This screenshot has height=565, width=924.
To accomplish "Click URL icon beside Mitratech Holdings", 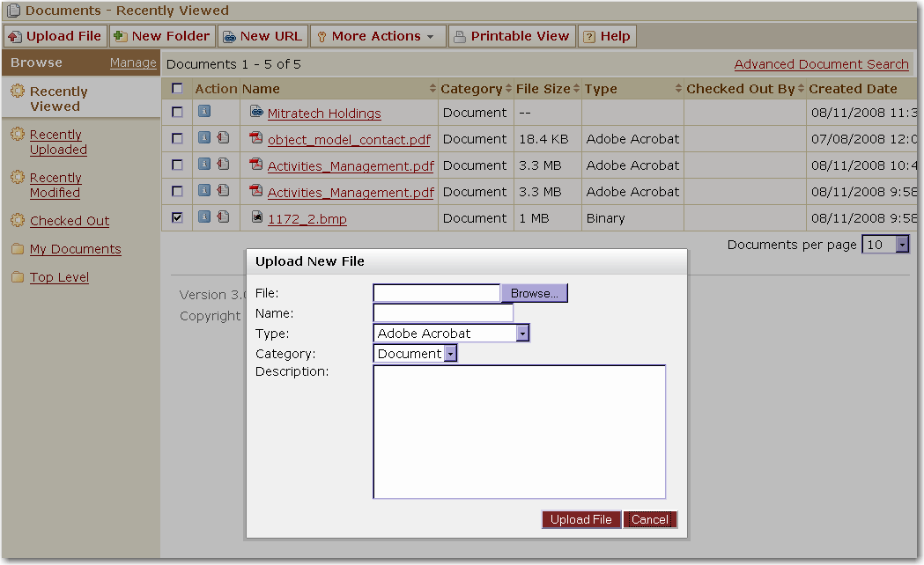I will click(x=256, y=111).
